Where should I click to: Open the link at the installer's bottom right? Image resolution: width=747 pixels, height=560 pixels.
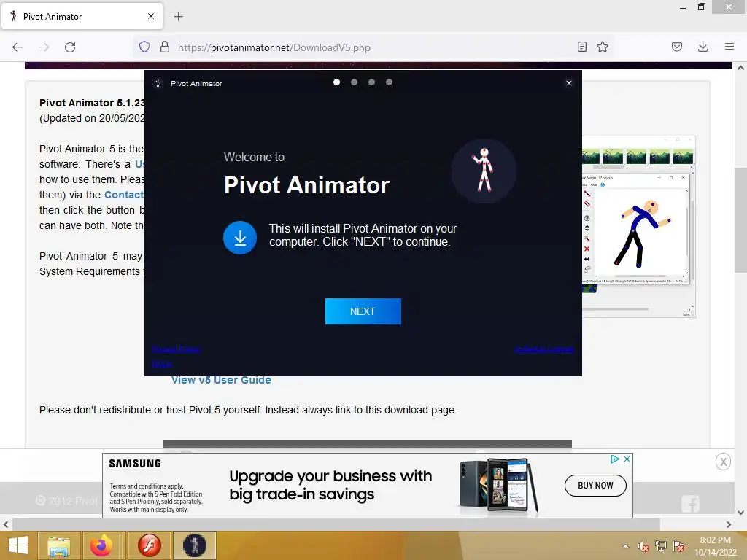(544, 349)
